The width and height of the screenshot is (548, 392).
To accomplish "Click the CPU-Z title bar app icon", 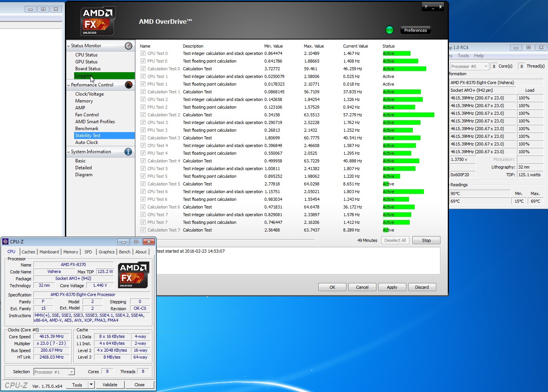I will point(5,241).
